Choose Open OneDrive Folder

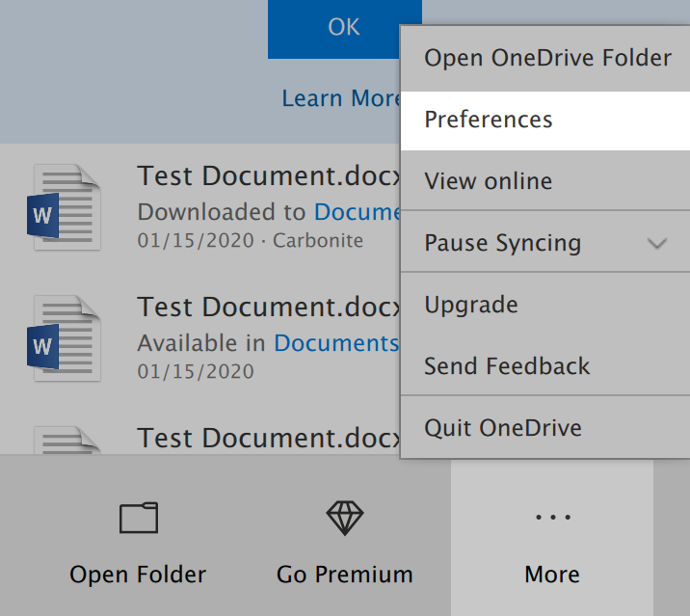tap(547, 58)
